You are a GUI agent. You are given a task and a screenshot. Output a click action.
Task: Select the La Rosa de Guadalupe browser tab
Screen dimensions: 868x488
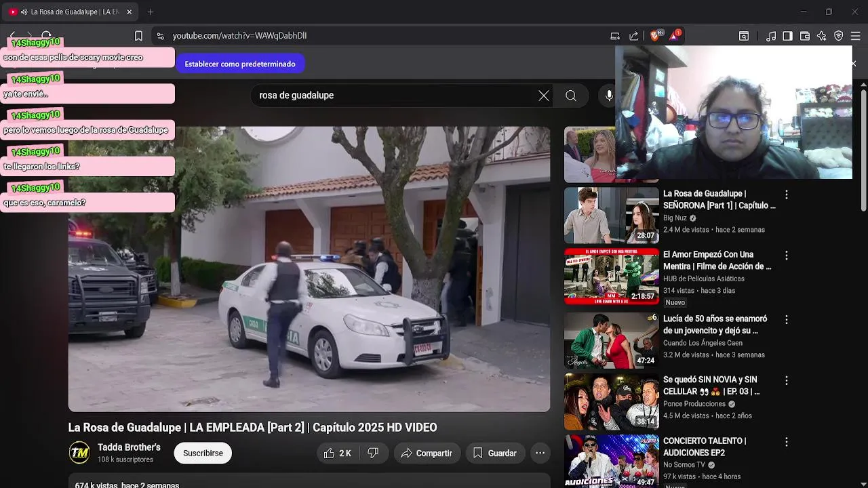coord(71,12)
